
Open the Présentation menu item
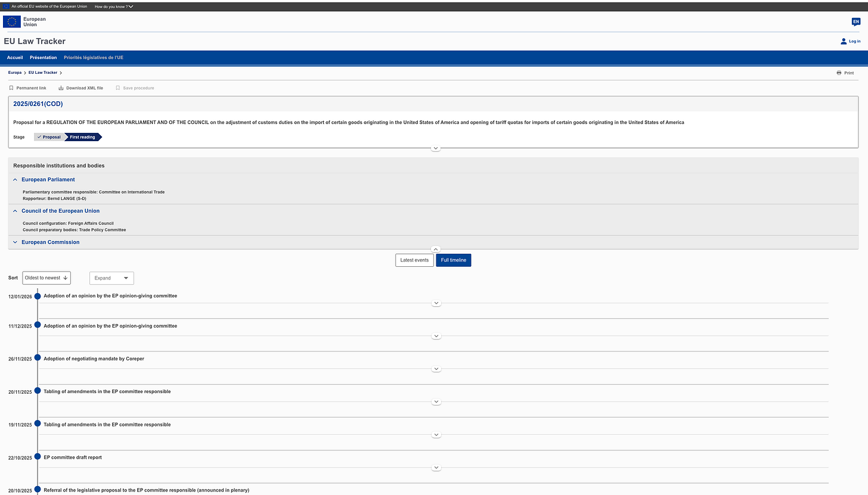(44, 58)
